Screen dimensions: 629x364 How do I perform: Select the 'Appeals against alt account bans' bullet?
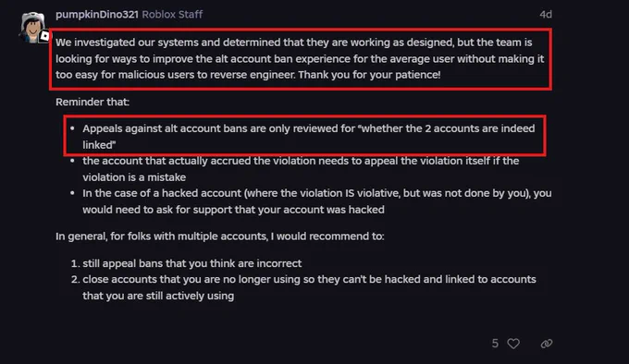click(x=308, y=137)
